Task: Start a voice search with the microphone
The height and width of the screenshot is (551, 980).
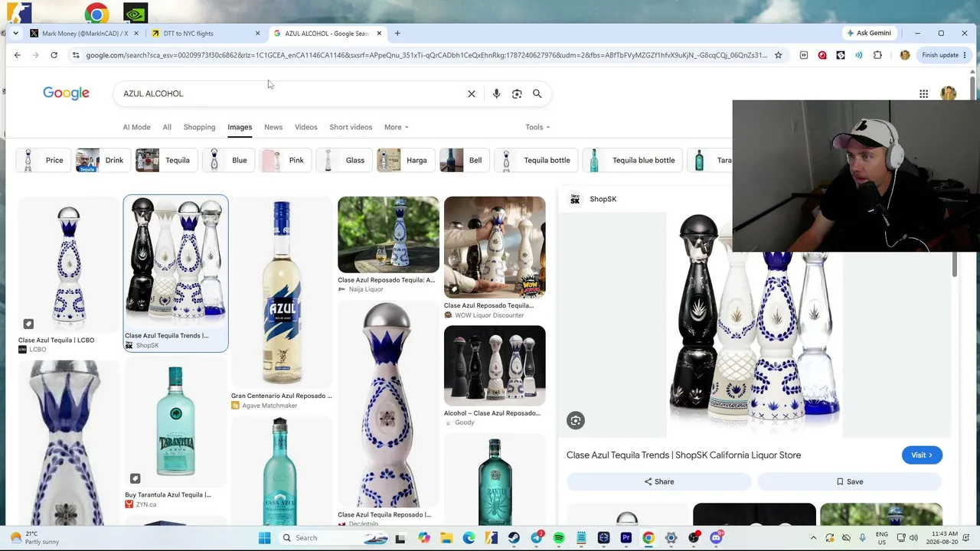Action: click(x=496, y=93)
